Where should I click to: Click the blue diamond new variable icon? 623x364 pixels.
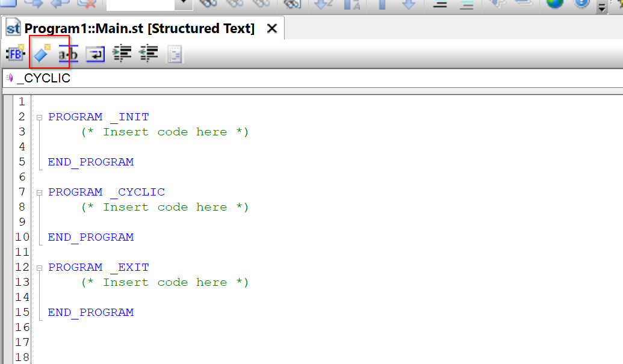click(x=42, y=54)
